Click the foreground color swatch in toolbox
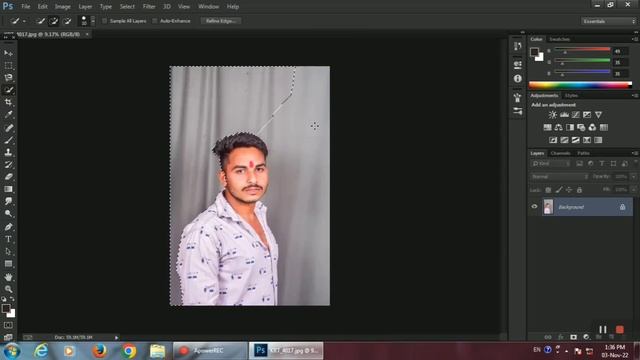640x360 pixels. (x=6, y=309)
